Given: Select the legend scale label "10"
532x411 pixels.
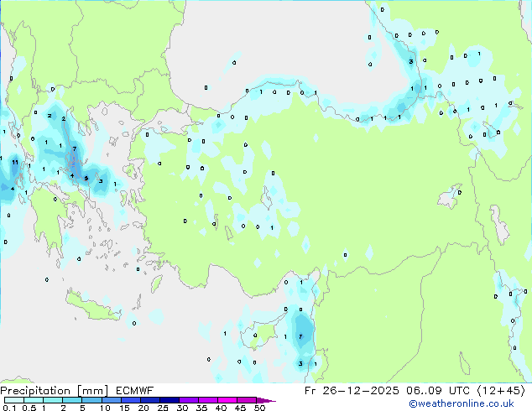Looking at the screenshot, I should point(105,408).
